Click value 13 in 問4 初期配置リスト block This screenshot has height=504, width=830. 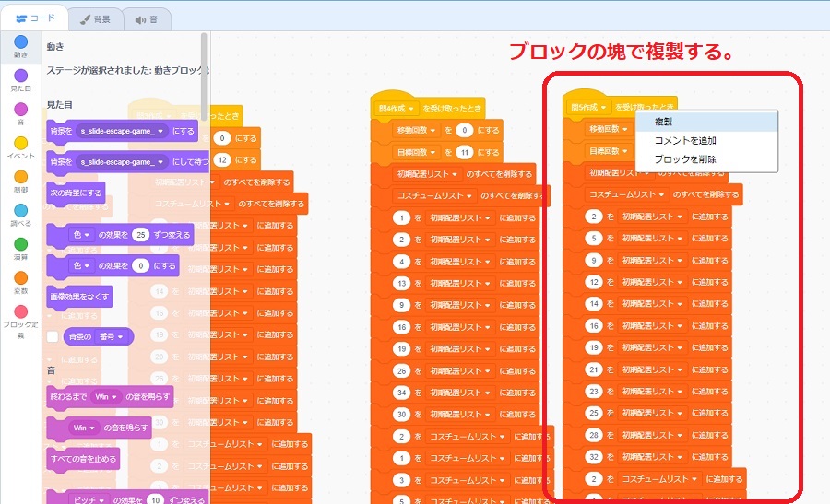pyautogui.click(x=401, y=284)
